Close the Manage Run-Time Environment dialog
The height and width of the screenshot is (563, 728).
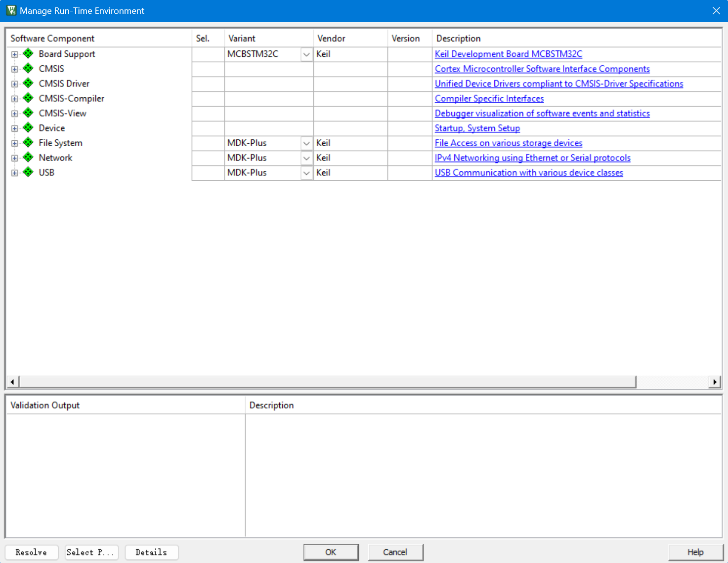click(716, 10)
